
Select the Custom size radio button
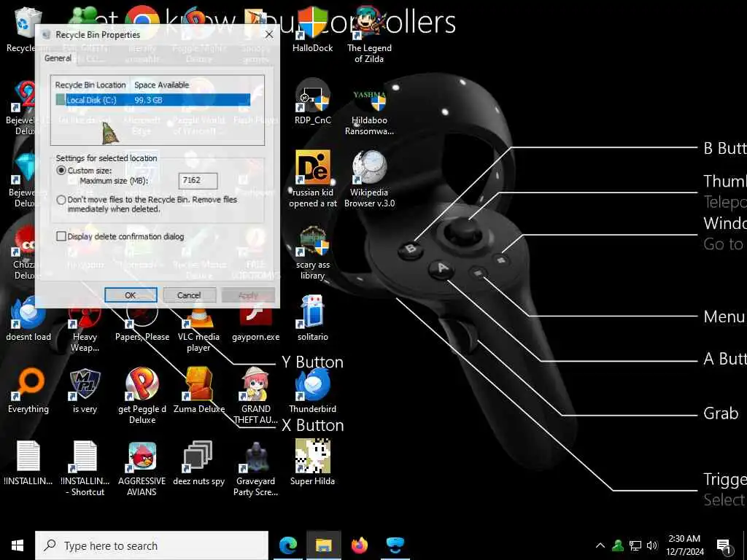tap(61, 170)
